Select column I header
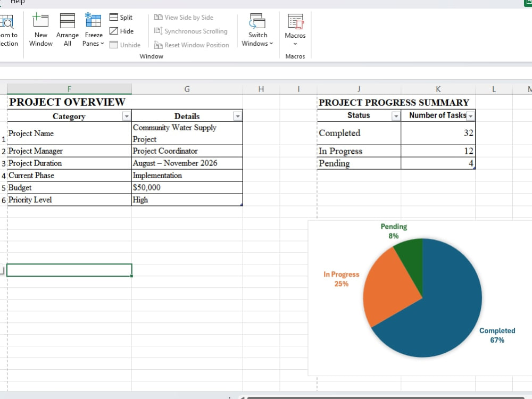532x399 pixels. tap(298, 89)
